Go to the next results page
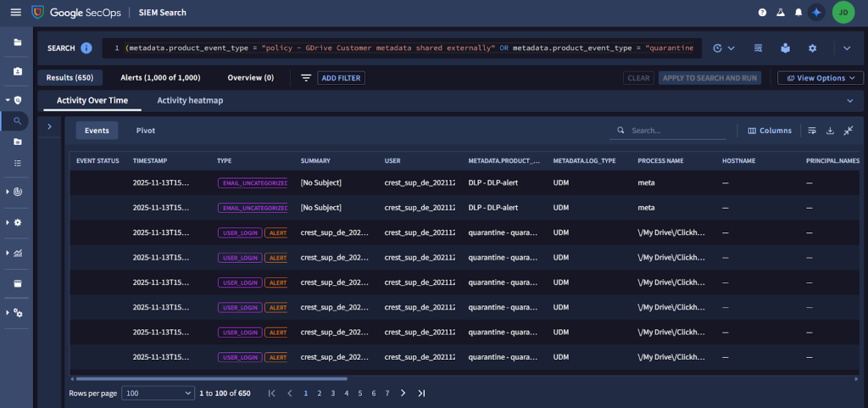 (x=403, y=393)
